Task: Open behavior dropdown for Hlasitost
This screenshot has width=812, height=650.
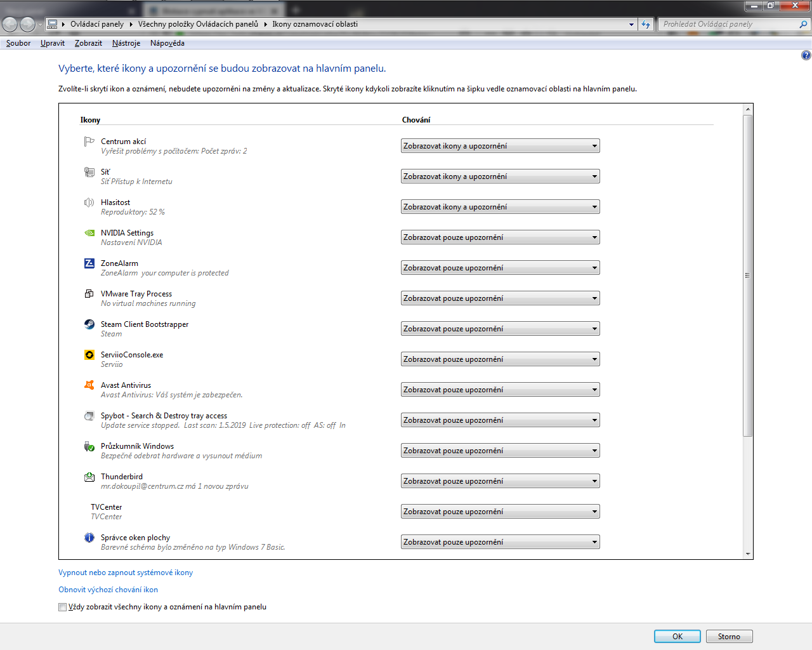Action: point(501,207)
